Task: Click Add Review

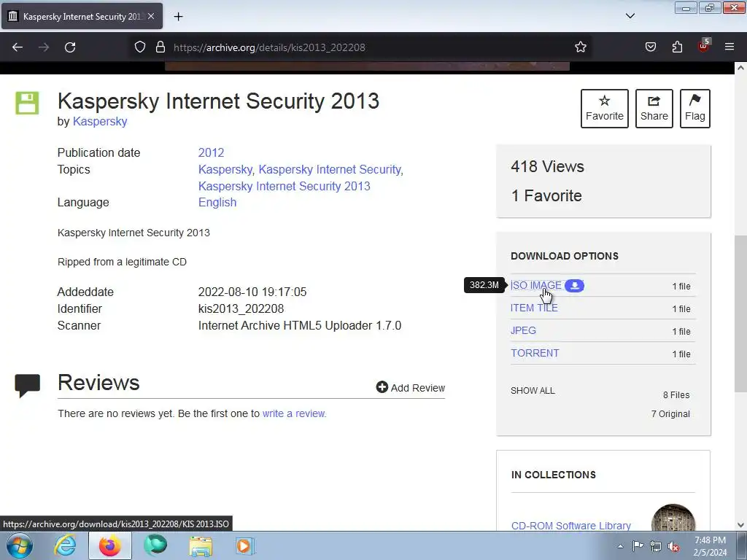Action: point(411,388)
